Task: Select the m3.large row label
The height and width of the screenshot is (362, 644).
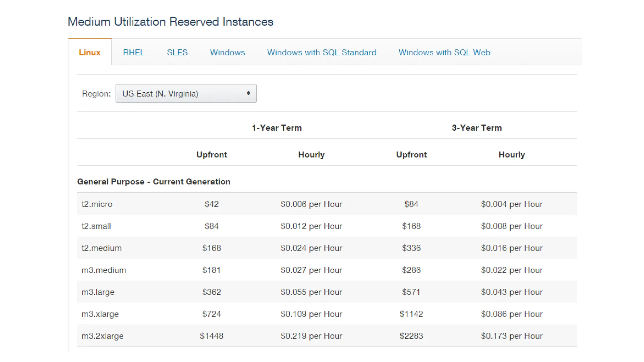Action: click(98, 292)
